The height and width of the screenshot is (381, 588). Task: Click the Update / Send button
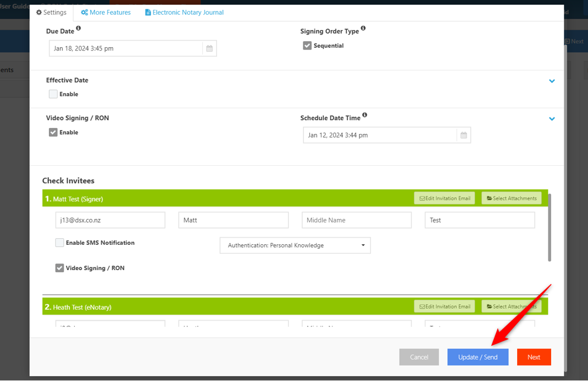point(478,357)
